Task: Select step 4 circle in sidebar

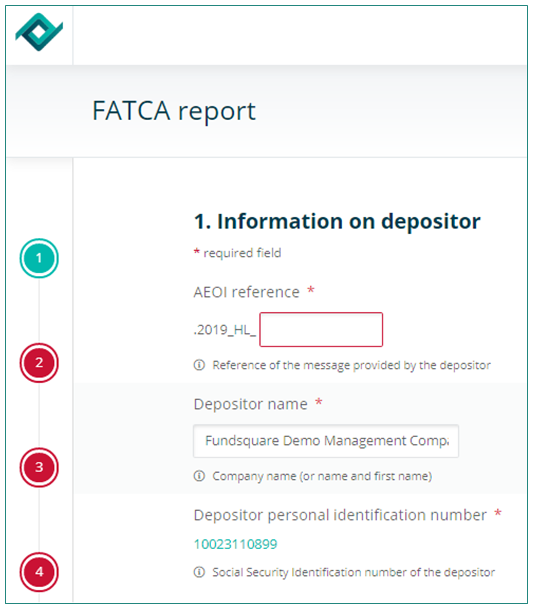Action: [x=39, y=572]
